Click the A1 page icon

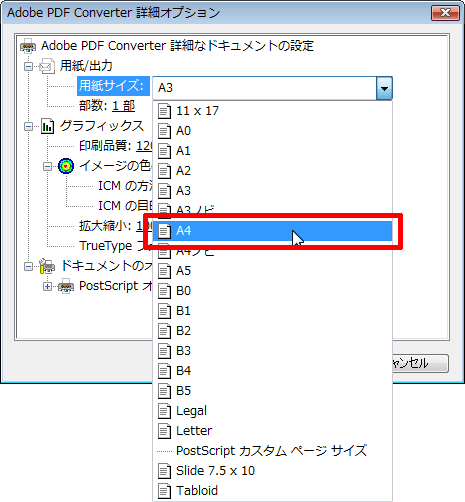(164, 151)
